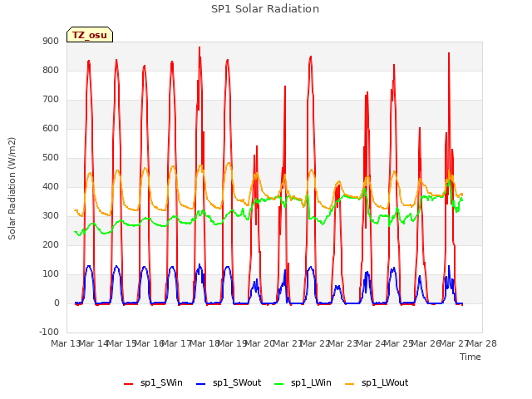Click the Mar 28 x-axis label
This screenshot has height=399, width=532.
point(482,343)
